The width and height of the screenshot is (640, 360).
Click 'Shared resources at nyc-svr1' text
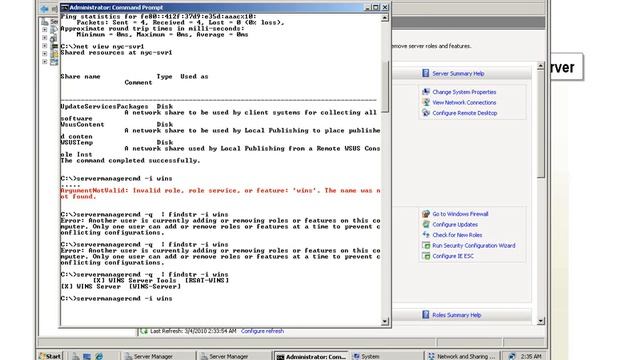coord(116,53)
